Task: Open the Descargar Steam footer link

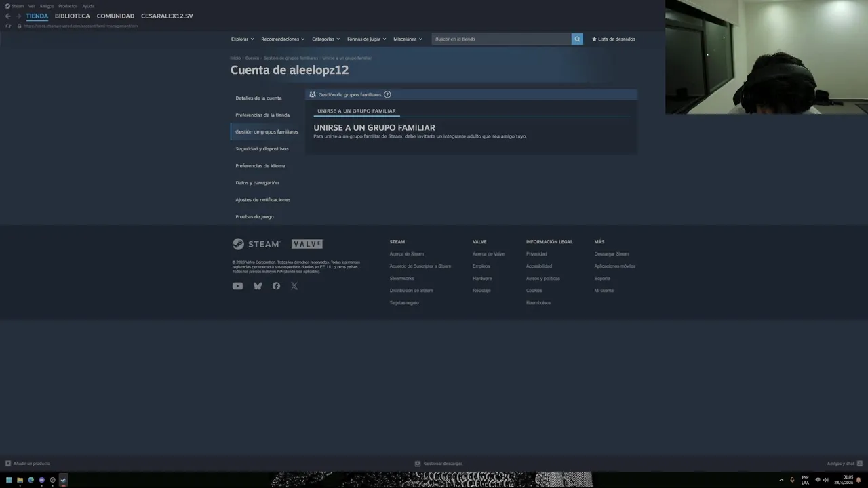Action: [x=612, y=254]
